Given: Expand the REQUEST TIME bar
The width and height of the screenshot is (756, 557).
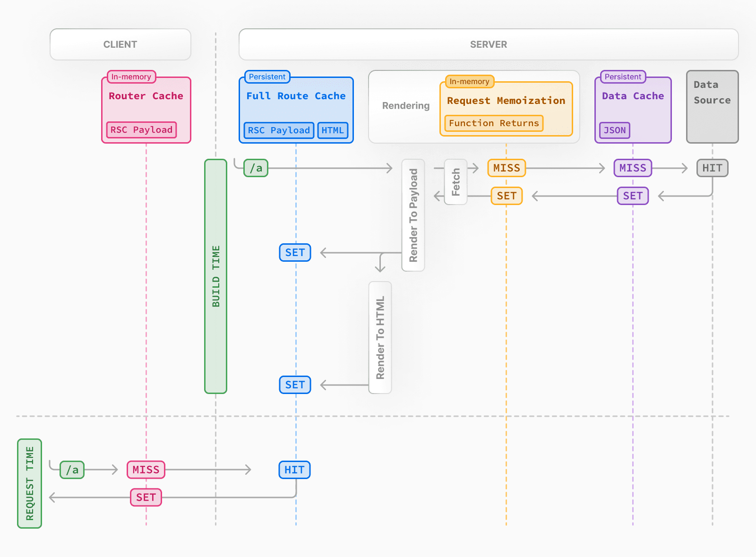Looking at the screenshot, I should point(29,483).
